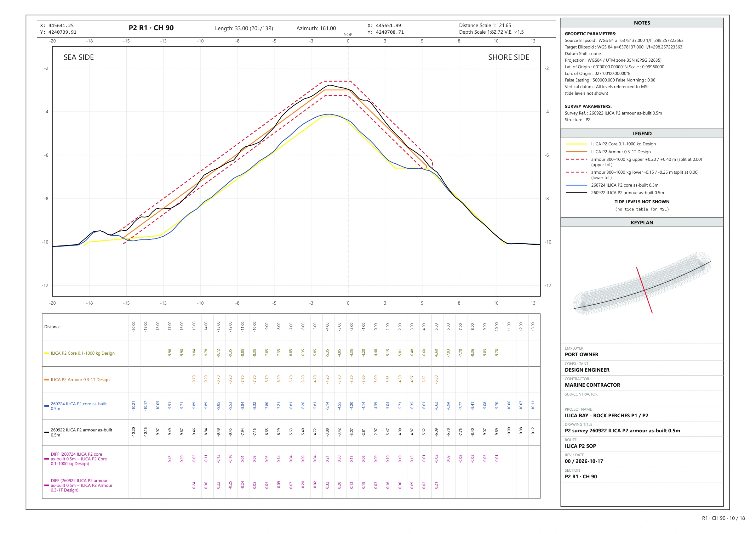Screen dimensions: 756x534
Task: Click the yellow swatch in Core Design row
Action: [46, 353]
